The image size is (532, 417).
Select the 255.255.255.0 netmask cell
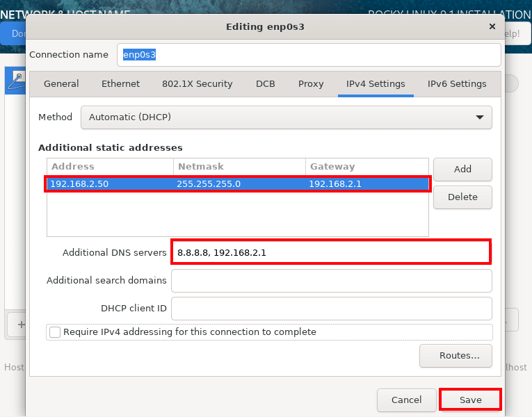pyautogui.click(x=209, y=184)
